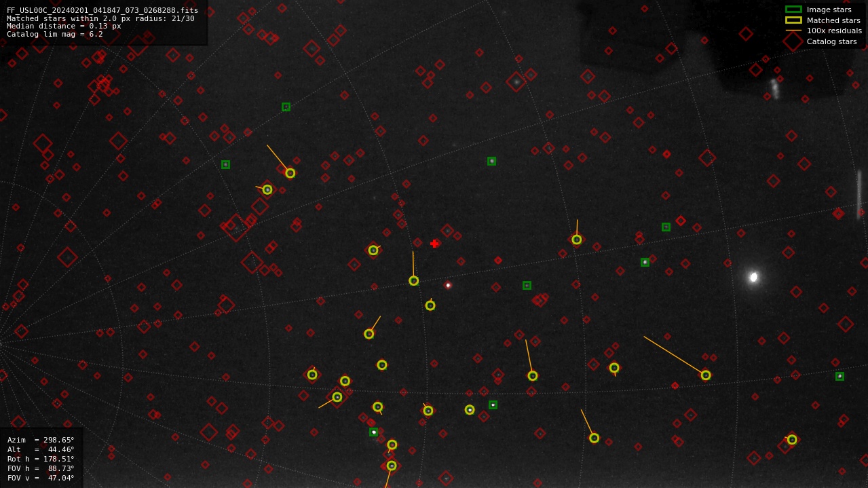Click the FF_USL00C fits filename text

click(102, 10)
